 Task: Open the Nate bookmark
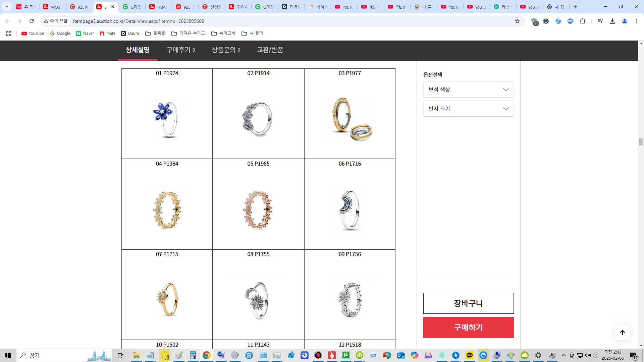pyautogui.click(x=107, y=34)
